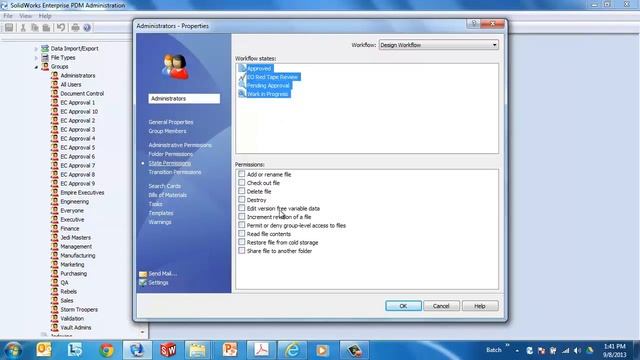Open PowerPoint from the taskbar
Image resolution: width=640 pixels, height=360 pixels.
tap(230, 350)
